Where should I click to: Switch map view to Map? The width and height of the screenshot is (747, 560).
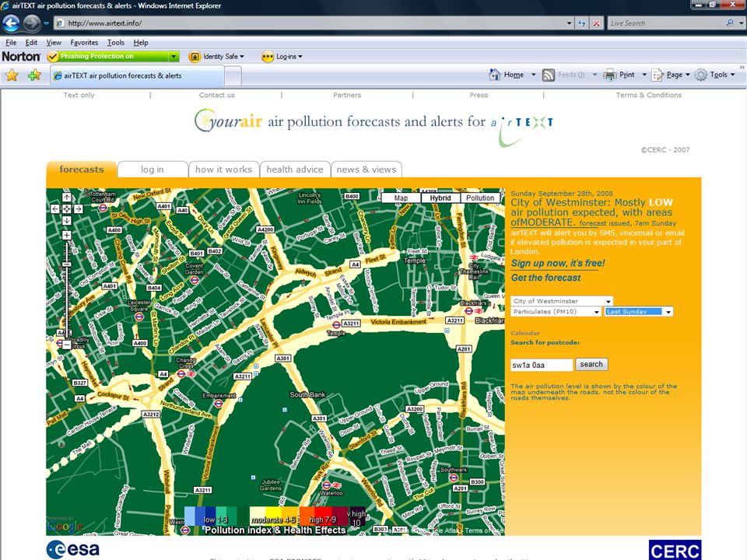click(402, 198)
